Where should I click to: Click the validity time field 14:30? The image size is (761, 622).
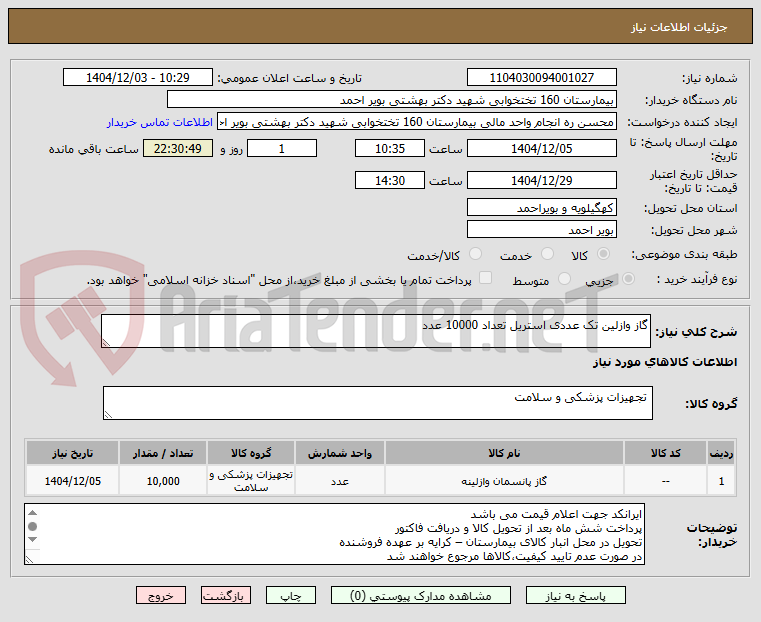(x=390, y=180)
